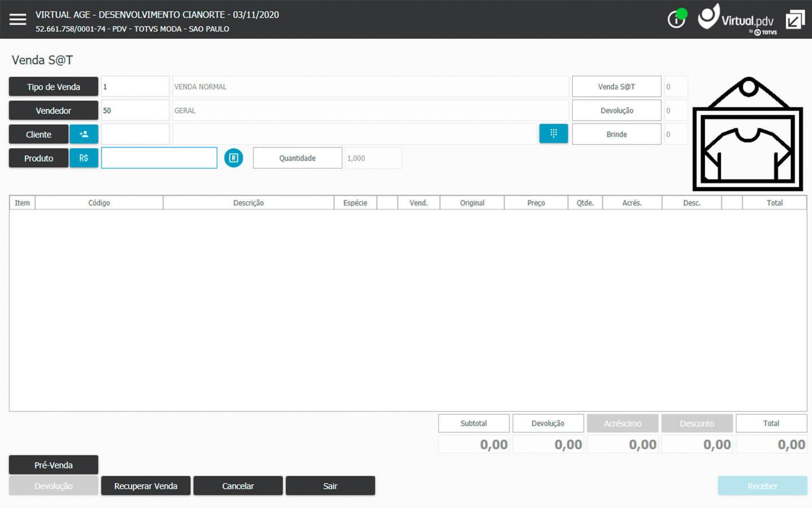Open the hamburger main menu
Viewport: 812px width, 508px height.
(17, 20)
